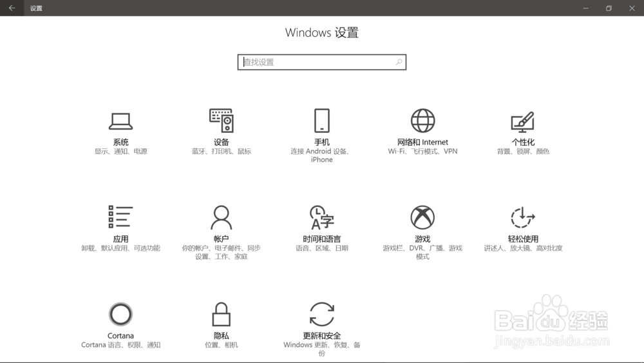Click the 显示、通知、电源 description

121,152
